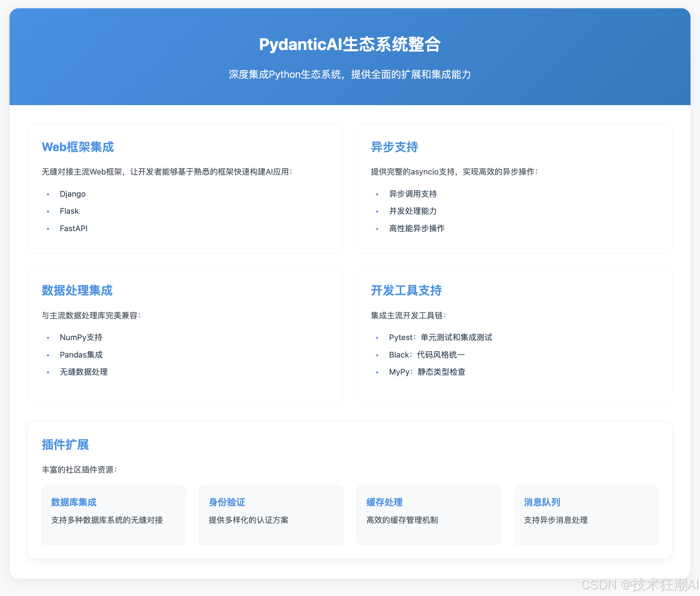The width and height of the screenshot is (700, 596).
Task: Select the Django list item
Action: coord(73,194)
